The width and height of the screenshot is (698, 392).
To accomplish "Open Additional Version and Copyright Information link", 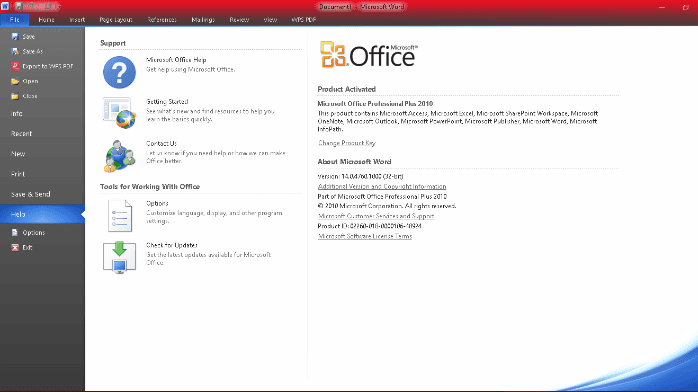I will (x=382, y=186).
